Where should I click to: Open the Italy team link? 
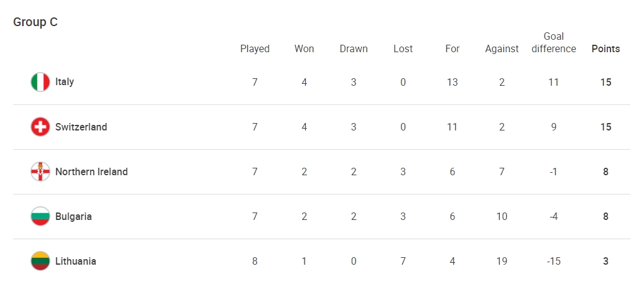point(65,82)
